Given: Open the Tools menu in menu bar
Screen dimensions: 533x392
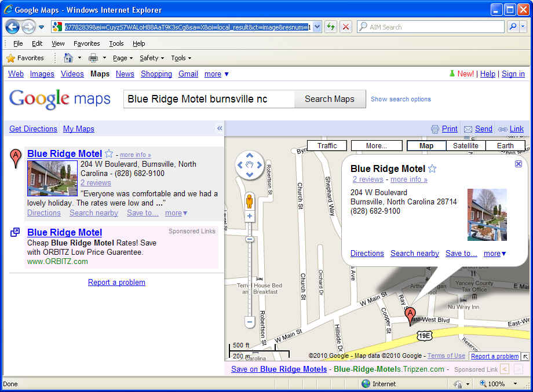Looking at the screenshot, I should 116,43.
